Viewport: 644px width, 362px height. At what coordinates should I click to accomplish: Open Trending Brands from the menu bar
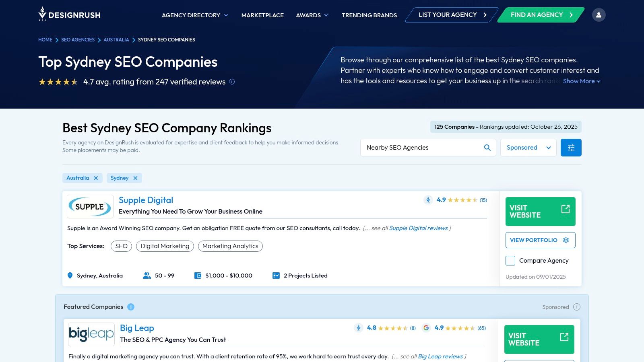369,15
